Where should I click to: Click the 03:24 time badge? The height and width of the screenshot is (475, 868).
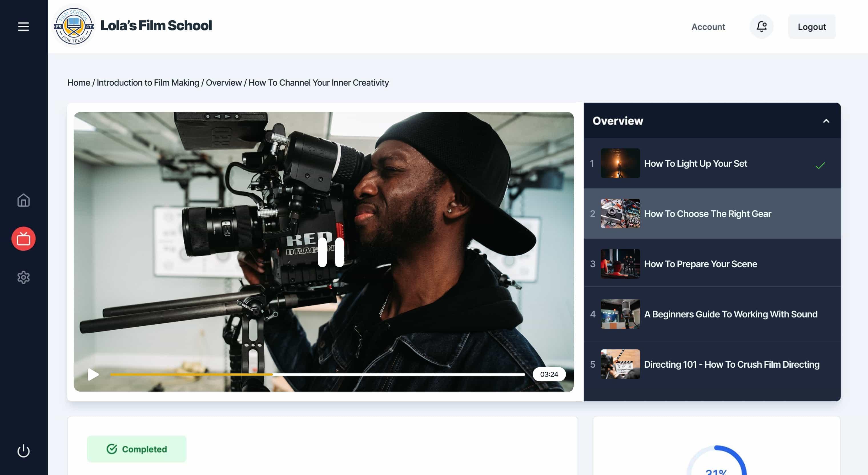pos(549,374)
